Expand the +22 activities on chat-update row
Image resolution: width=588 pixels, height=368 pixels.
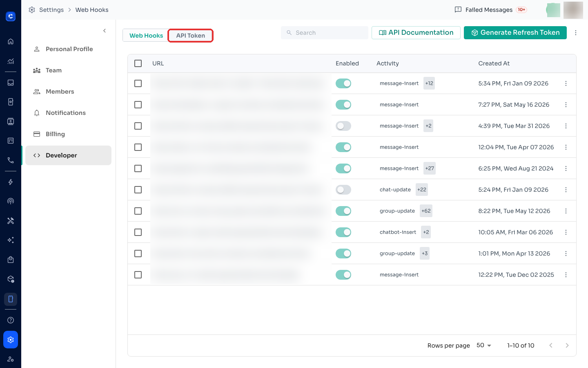point(422,190)
